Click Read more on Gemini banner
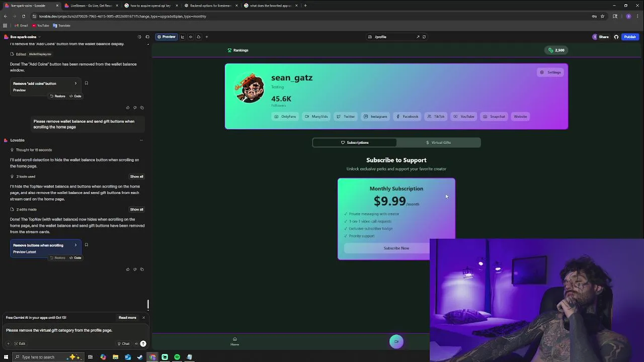 click(127, 317)
